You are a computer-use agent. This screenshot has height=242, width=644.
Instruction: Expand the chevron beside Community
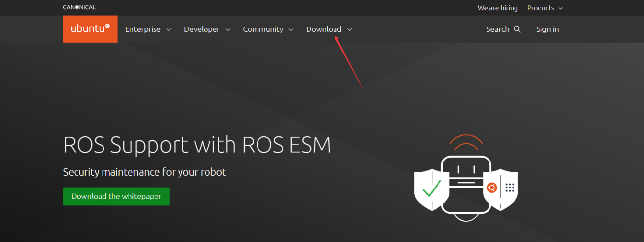(x=291, y=30)
